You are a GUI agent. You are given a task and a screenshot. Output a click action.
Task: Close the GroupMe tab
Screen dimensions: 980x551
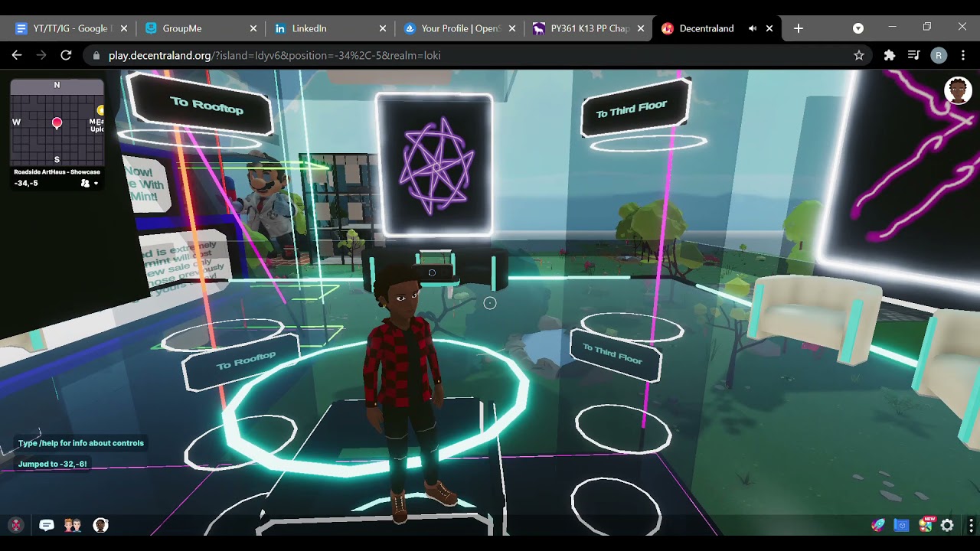(253, 28)
